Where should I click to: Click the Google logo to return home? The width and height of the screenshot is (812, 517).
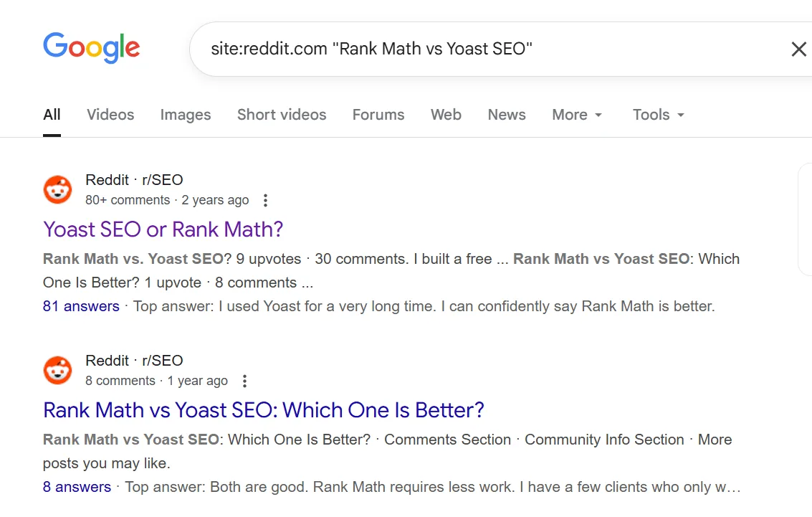pyautogui.click(x=91, y=47)
